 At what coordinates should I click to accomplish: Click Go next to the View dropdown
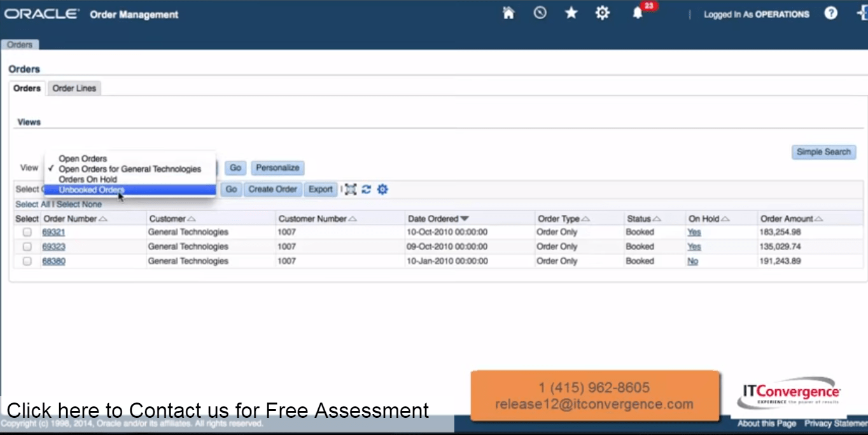click(x=235, y=168)
